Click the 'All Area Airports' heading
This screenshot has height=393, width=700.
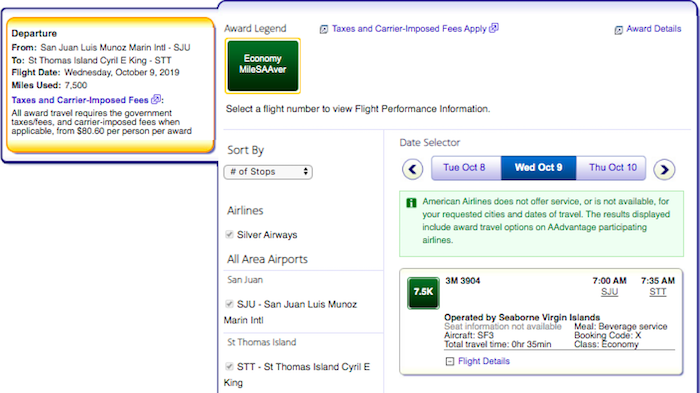point(267,259)
